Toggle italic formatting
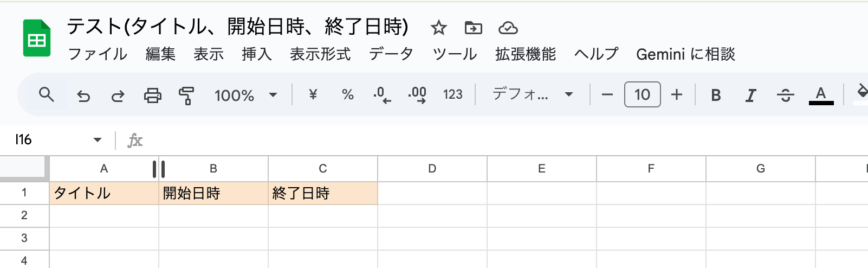Screen dimensions: 868x268 [x=750, y=95]
